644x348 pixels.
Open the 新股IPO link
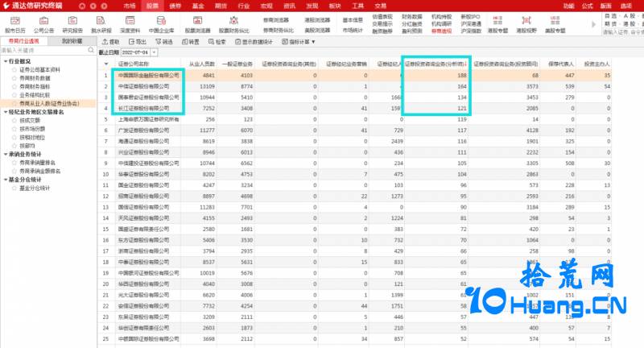click(x=470, y=17)
